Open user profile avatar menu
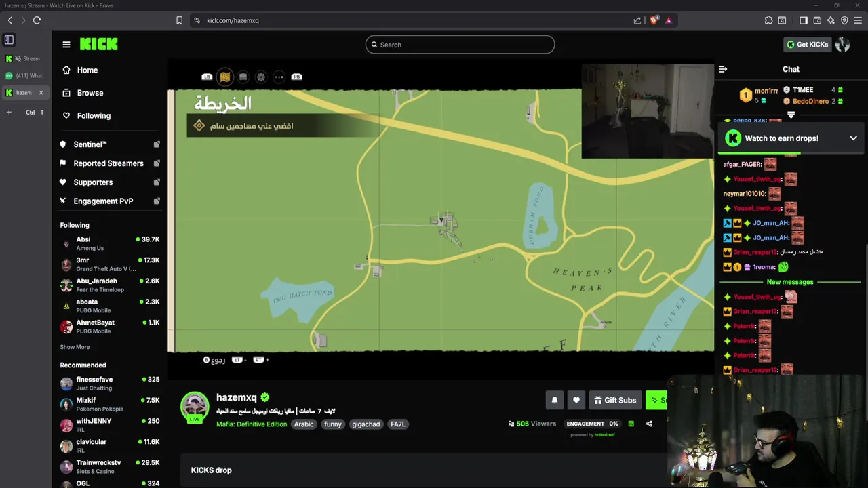 click(843, 45)
